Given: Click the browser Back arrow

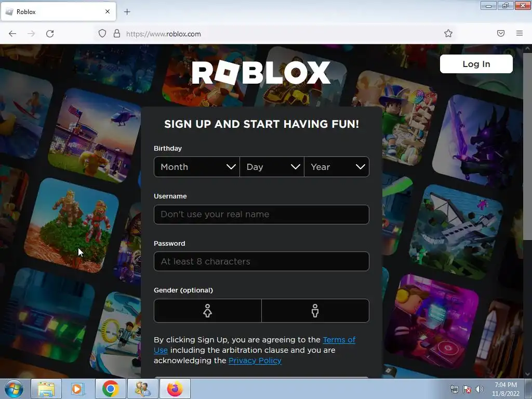Looking at the screenshot, I should click(12, 34).
